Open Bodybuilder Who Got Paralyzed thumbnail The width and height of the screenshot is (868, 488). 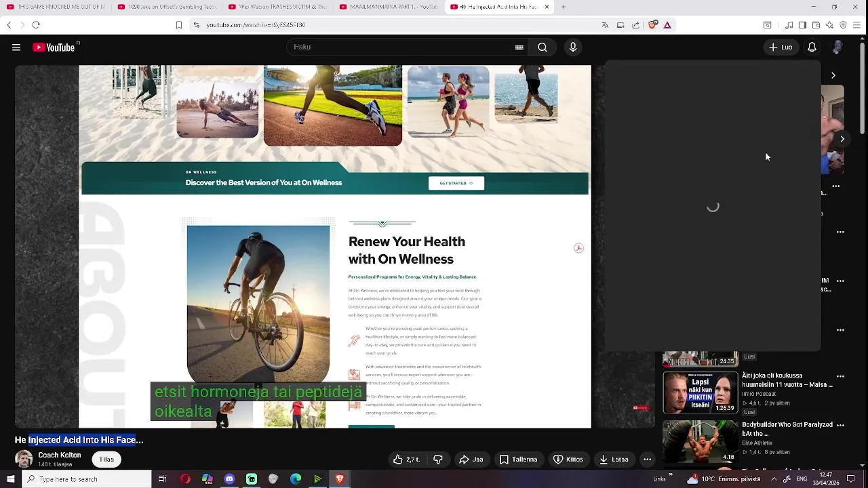click(701, 442)
